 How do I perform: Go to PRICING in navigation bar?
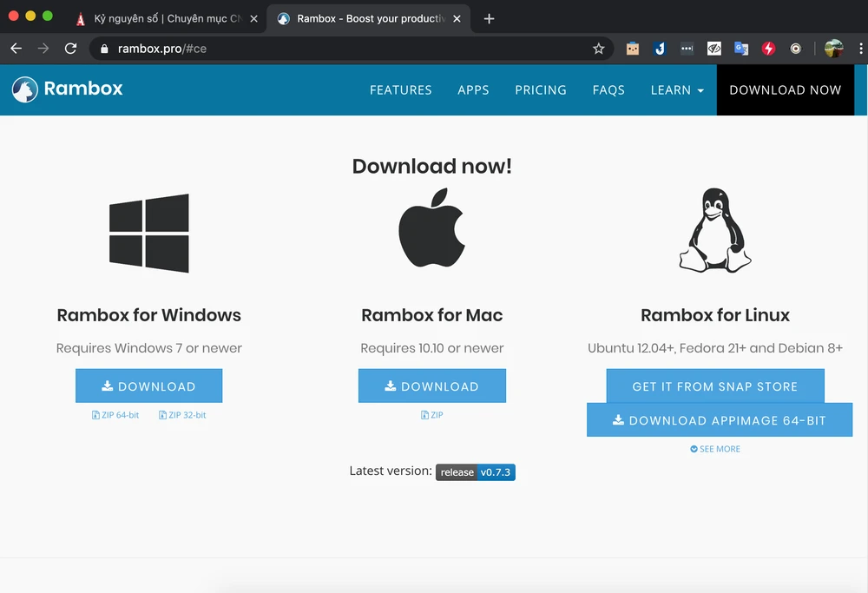coord(540,89)
